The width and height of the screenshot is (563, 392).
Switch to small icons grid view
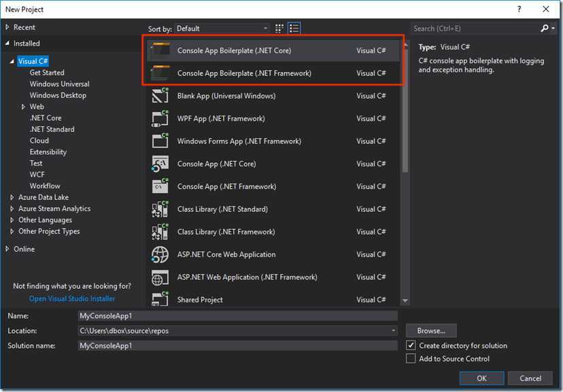point(279,29)
